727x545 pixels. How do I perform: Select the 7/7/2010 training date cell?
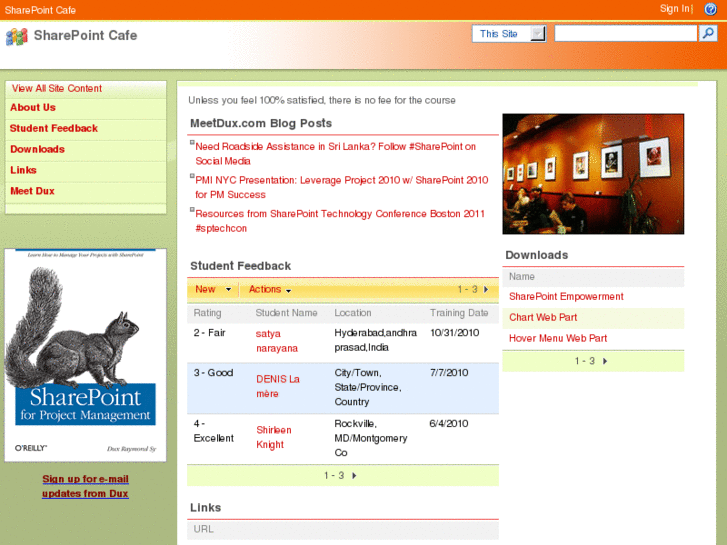tap(449, 372)
